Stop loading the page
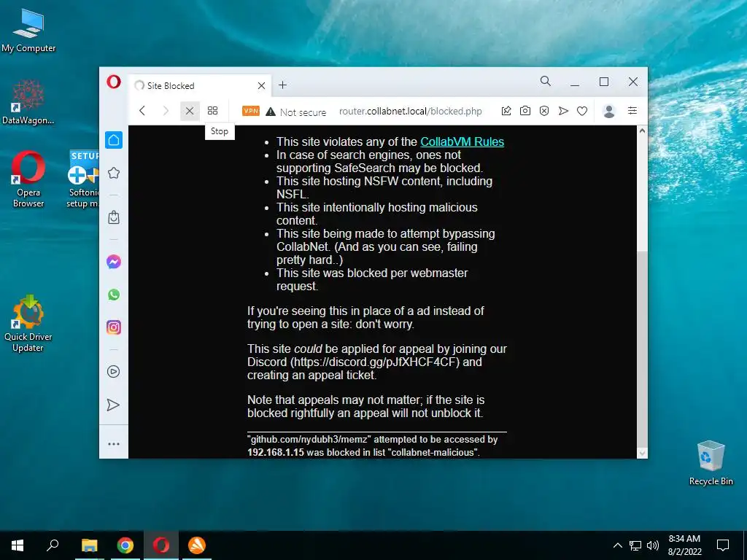Viewport: 747px width, 560px height. click(190, 111)
